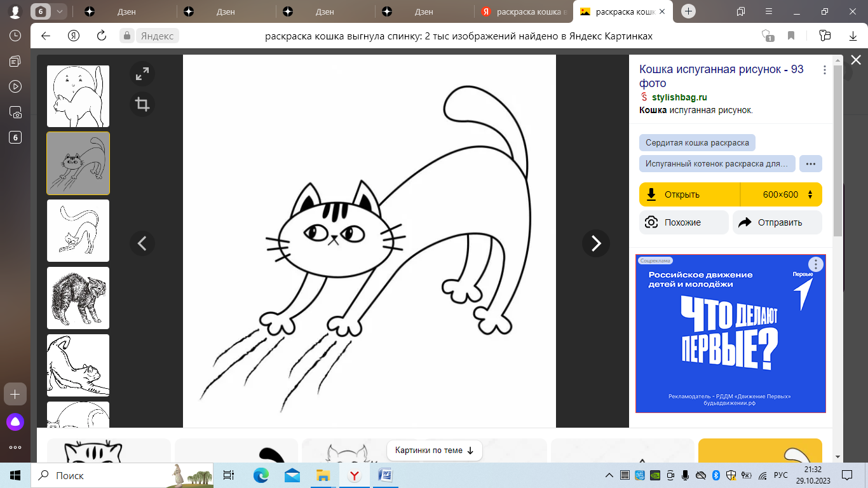This screenshot has height=488, width=868.
Task: Open the three-dot menu beside image title
Action: tap(825, 70)
